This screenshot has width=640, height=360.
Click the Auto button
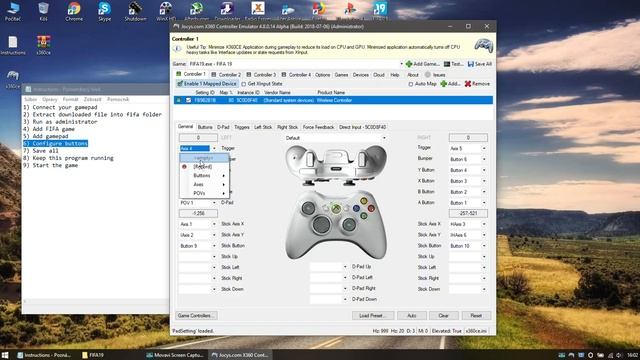tap(412, 316)
